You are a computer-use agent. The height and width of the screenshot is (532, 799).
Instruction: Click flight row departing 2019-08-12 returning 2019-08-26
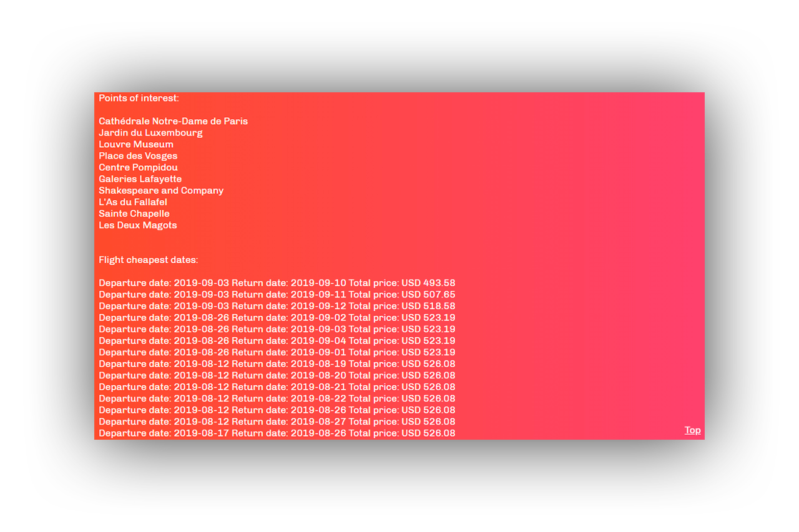click(x=277, y=410)
